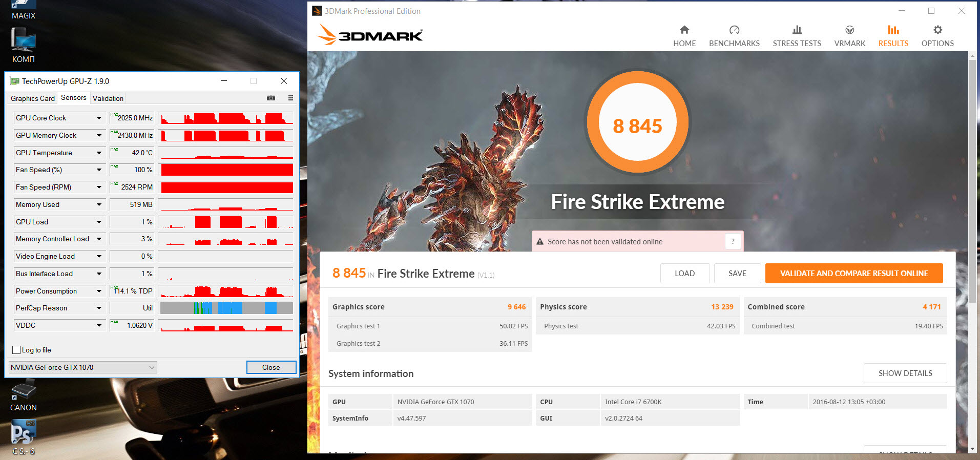The height and width of the screenshot is (460, 980).
Task: Go to 3DMark Home icon
Action: 684,30
